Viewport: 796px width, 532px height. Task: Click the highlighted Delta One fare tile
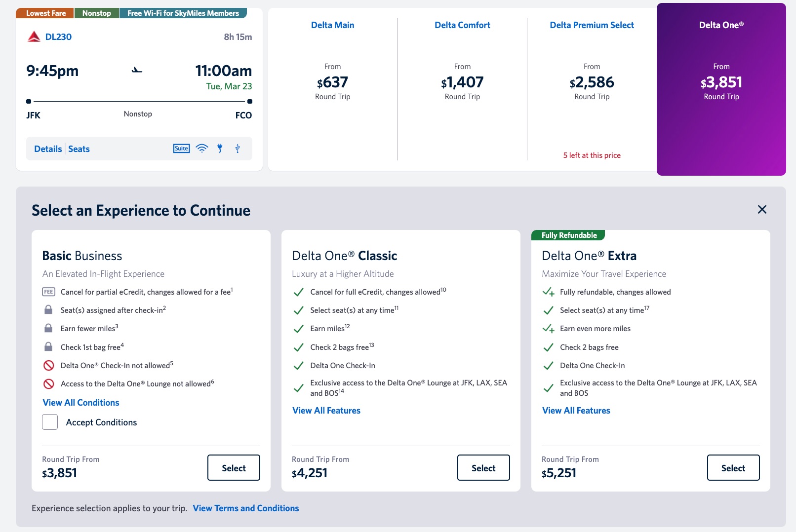(x=721, y=89)
